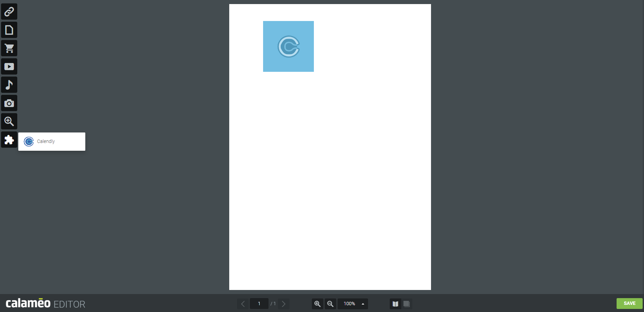
Task: Switch to single-page view
Action: pyautogui.click(x=407, y=304)
